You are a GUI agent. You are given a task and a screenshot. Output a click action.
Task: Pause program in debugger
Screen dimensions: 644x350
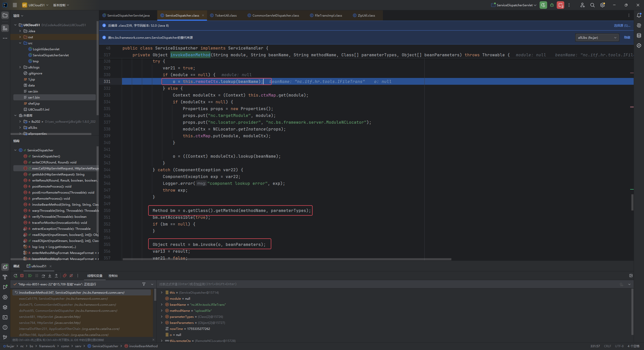pos(37,276)
